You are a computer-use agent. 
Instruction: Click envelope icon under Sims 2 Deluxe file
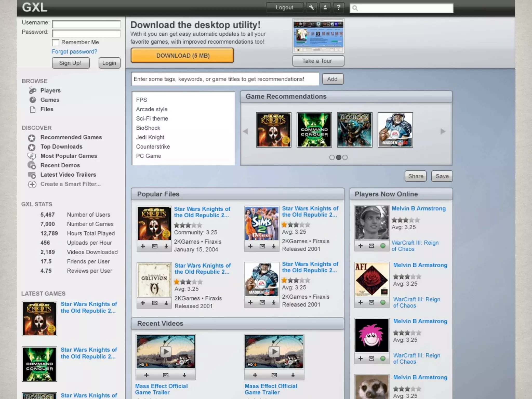[262, 246]
